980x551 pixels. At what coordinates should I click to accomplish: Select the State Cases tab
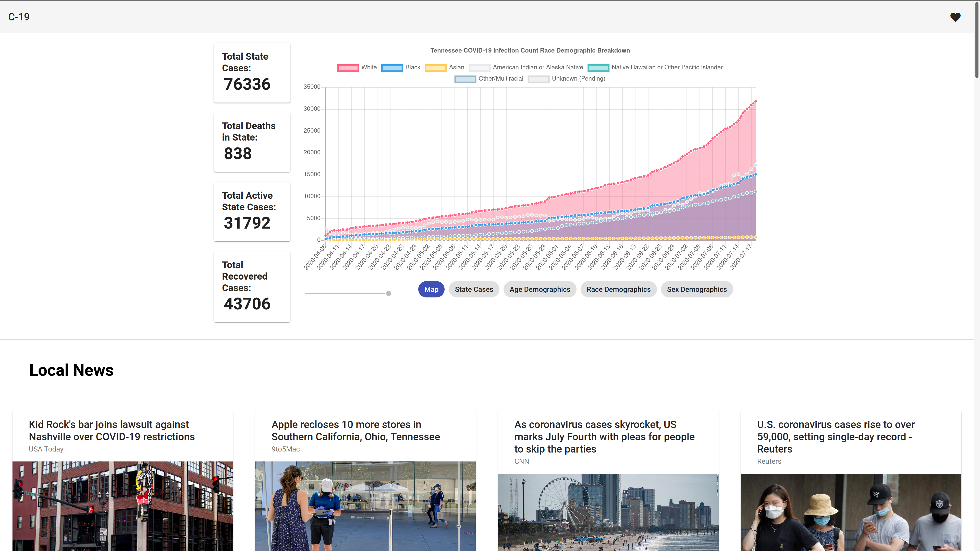474,289
